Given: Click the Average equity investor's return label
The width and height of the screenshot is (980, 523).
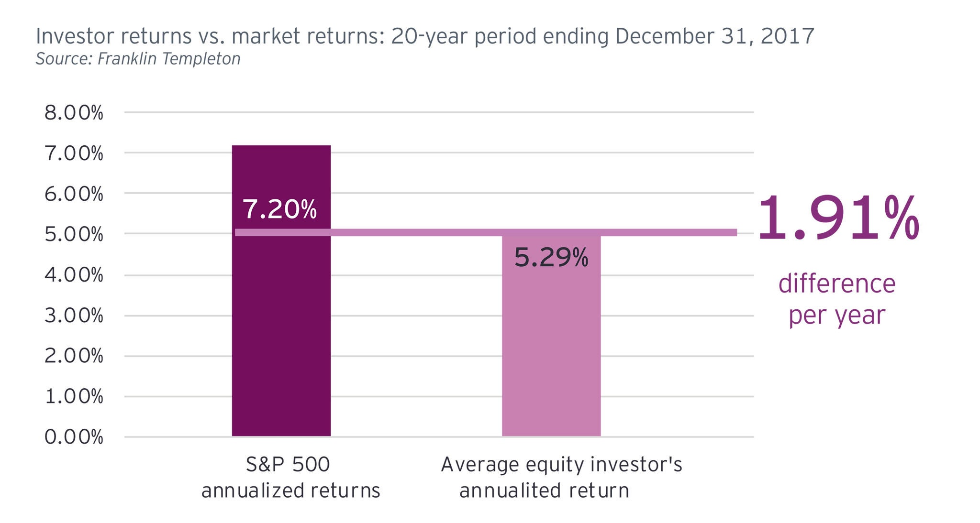Looking at the screenshot, I should [x=561, y=478].
